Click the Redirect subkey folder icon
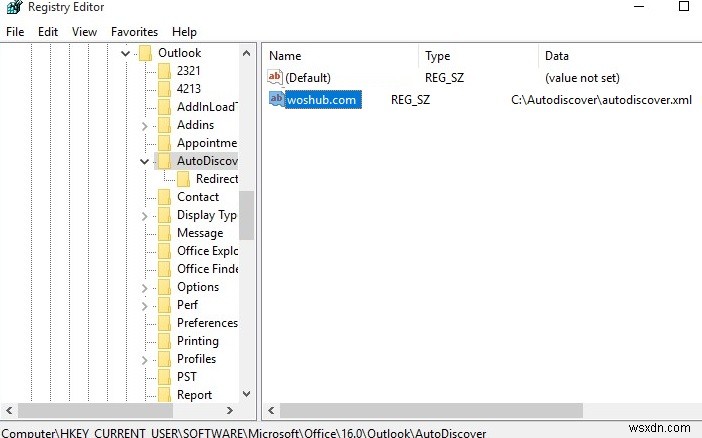Screen dimensions: 702x438 [183, 179]
